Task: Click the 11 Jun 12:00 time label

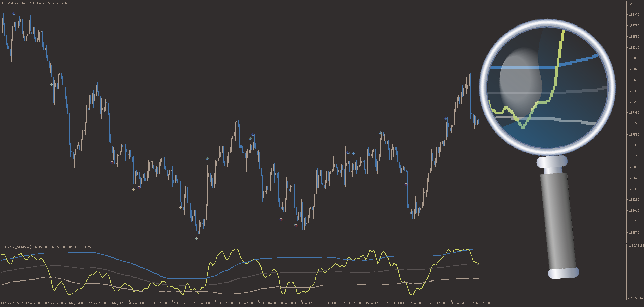Action: tap(181, 303)
